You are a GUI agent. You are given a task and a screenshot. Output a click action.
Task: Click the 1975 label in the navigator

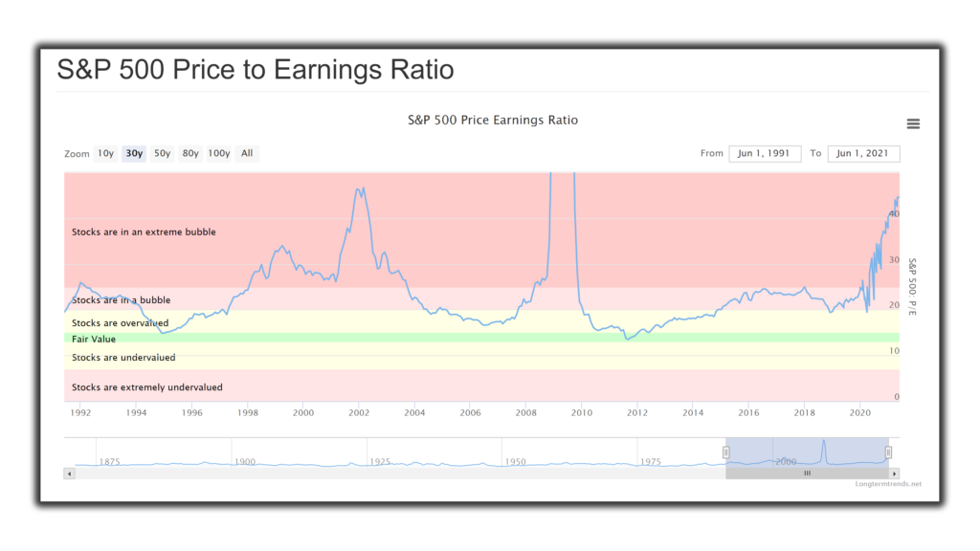tap(651, 462)
